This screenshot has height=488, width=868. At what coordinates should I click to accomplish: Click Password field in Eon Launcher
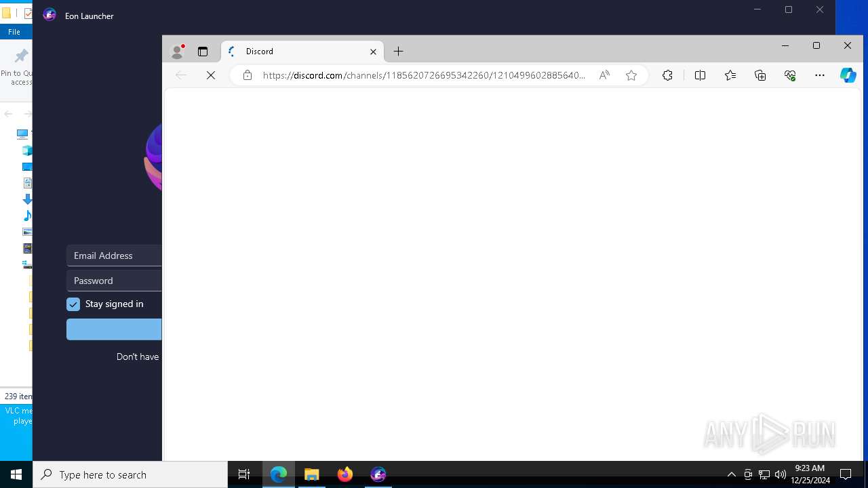(x=114, y=281)
